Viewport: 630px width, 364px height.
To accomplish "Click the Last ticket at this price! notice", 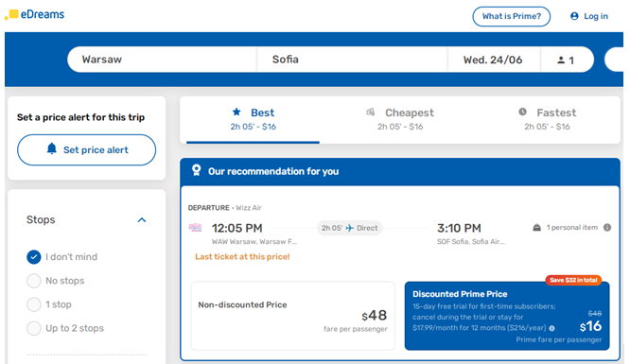I will click(242, 257).
